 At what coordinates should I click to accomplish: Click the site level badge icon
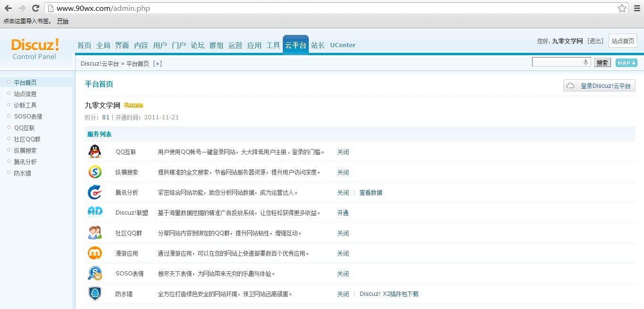pyautogui.click(x=133, y=105)
